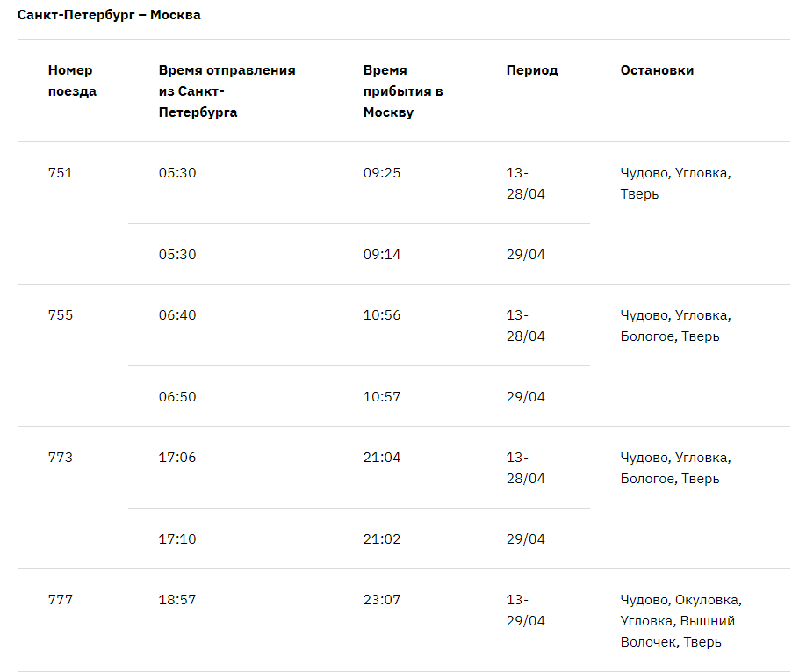Click the Время прибытия в Москву header
Screen dimensions: 792x672
tap(402, 91)
